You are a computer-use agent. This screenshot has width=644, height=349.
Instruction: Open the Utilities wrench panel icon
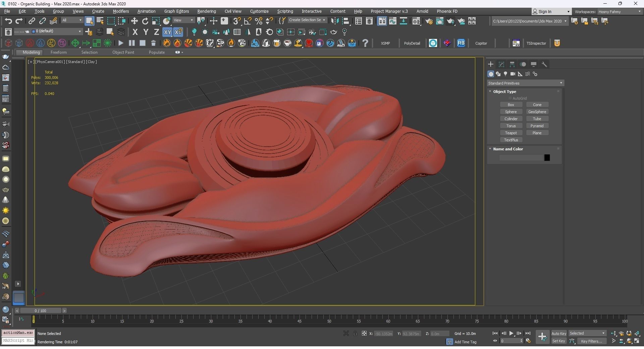tap(544, 64)
